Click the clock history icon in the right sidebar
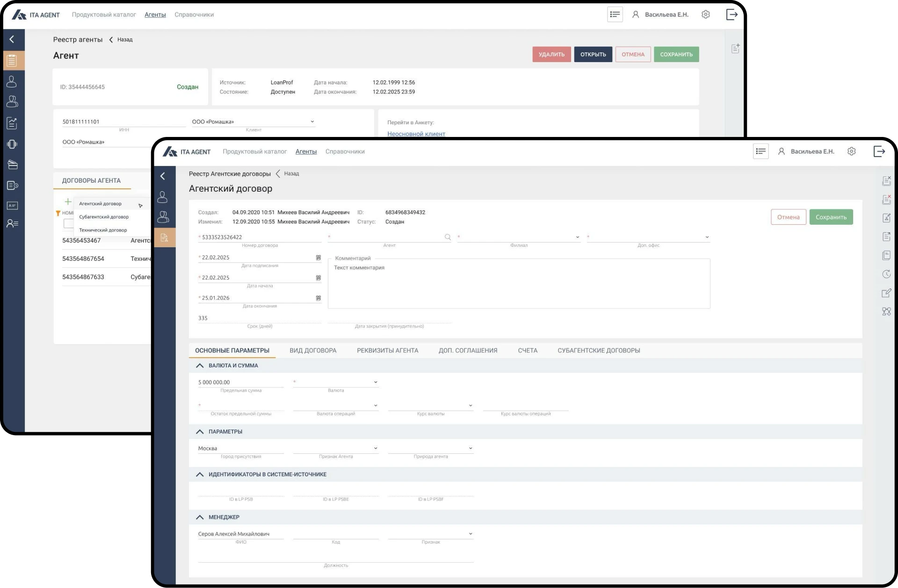This screenshot has width=898, height=588. 886,274
